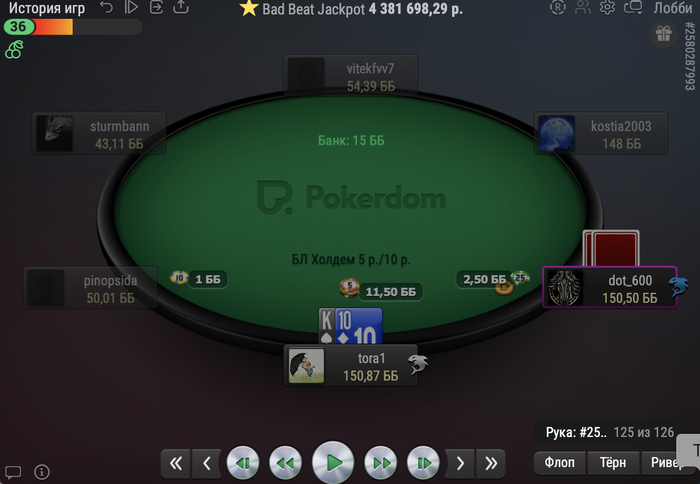Jump to the Тёрн stage

click(x=613, y=463)
